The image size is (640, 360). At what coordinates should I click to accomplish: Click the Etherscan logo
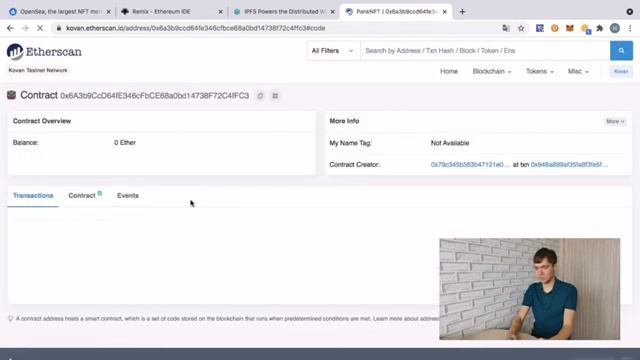[44, 52]
